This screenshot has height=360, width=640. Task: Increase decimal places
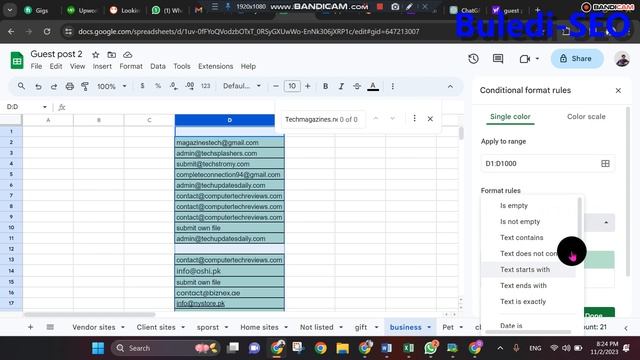click(x=189, y=86)
